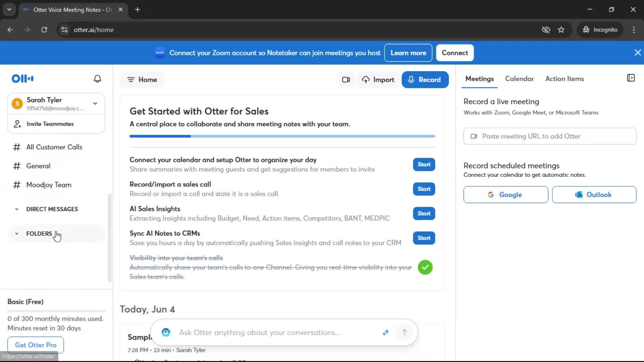
Task: Click Learn more in Zoom banner
Action: tap(408, 53)
